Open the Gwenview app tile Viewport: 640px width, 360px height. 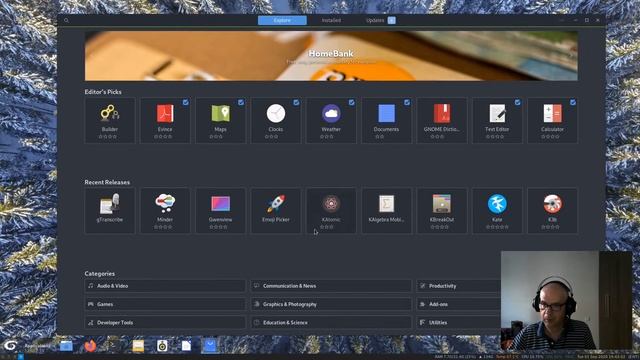tap(220, 211)
